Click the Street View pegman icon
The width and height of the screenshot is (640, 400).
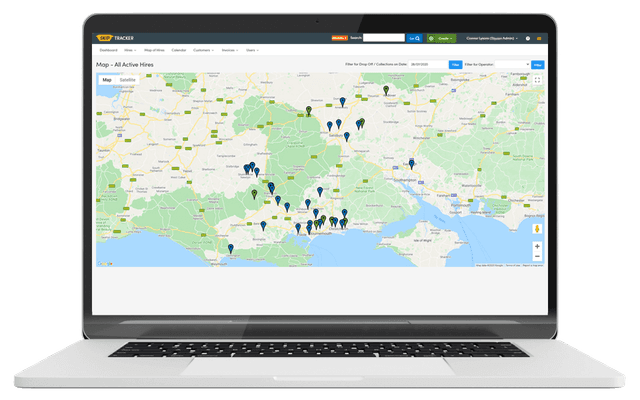tap(537, 226)
